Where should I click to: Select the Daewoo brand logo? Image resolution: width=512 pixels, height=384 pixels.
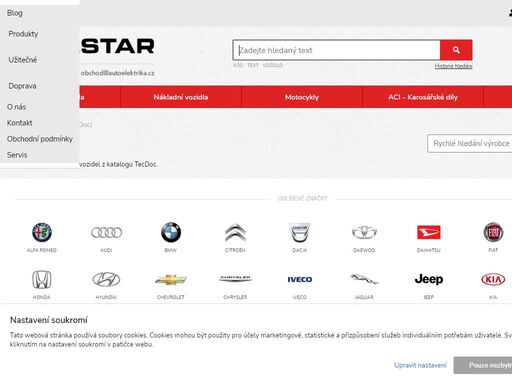(364, 232)
